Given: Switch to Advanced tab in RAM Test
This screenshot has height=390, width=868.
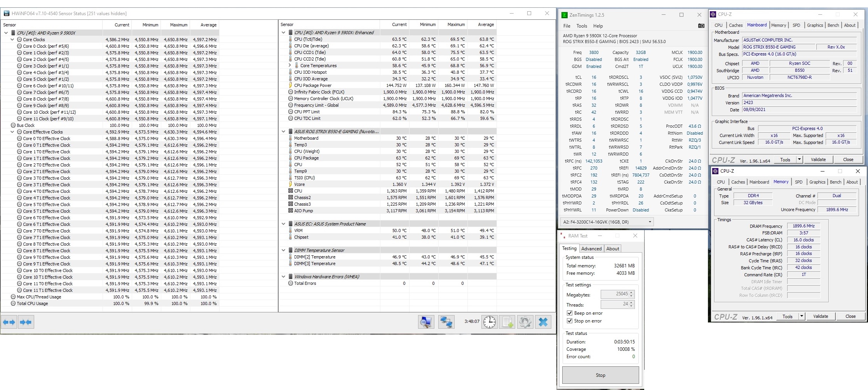Looking at the screenshot, I should [591, 249].
